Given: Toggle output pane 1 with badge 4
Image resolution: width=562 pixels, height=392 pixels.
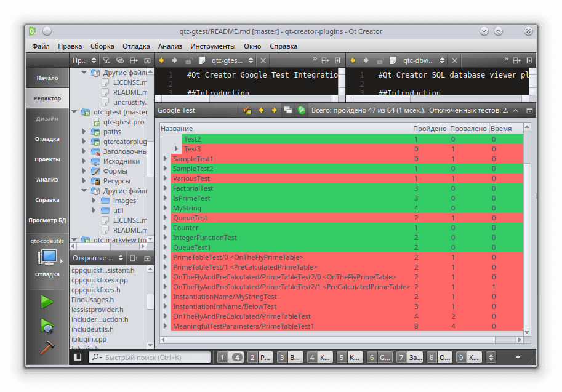Looking at the screenshot, I should pyautogui.click(x=230, y=358).
